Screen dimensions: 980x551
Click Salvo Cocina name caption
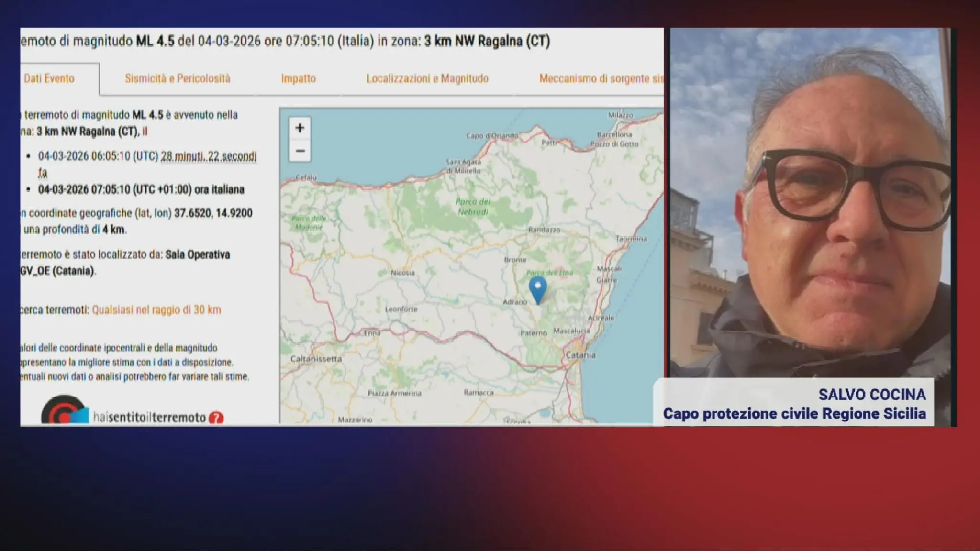click(x=871, y=395)
